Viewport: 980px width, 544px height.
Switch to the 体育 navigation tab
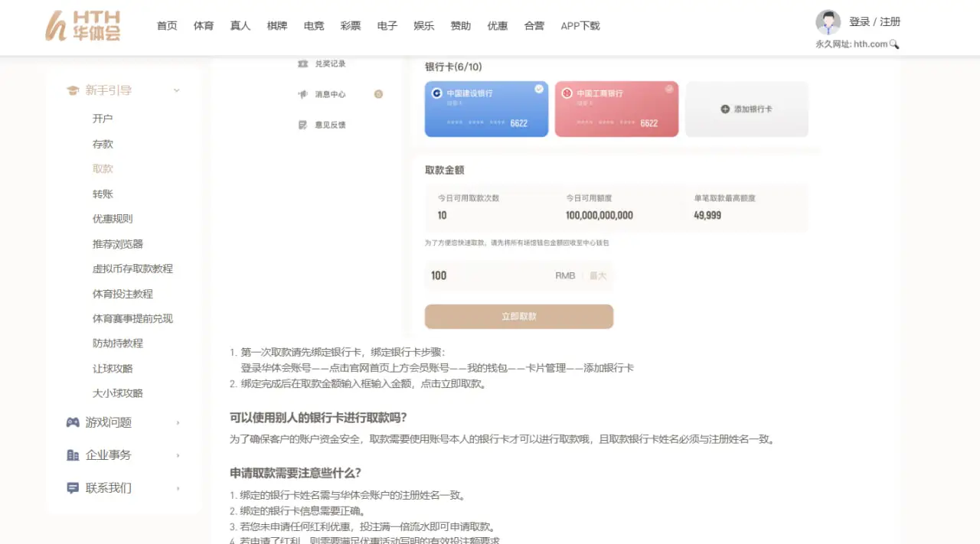coord(203,25)
